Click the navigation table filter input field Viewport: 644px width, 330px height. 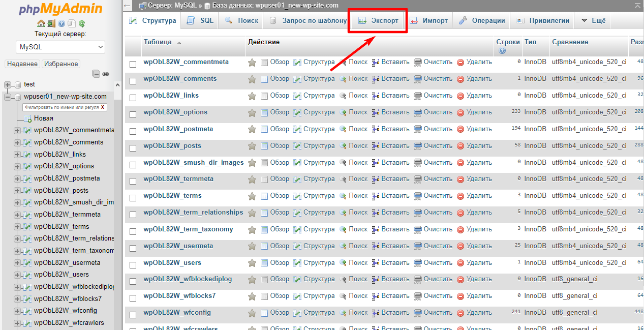tap(61, 107)
